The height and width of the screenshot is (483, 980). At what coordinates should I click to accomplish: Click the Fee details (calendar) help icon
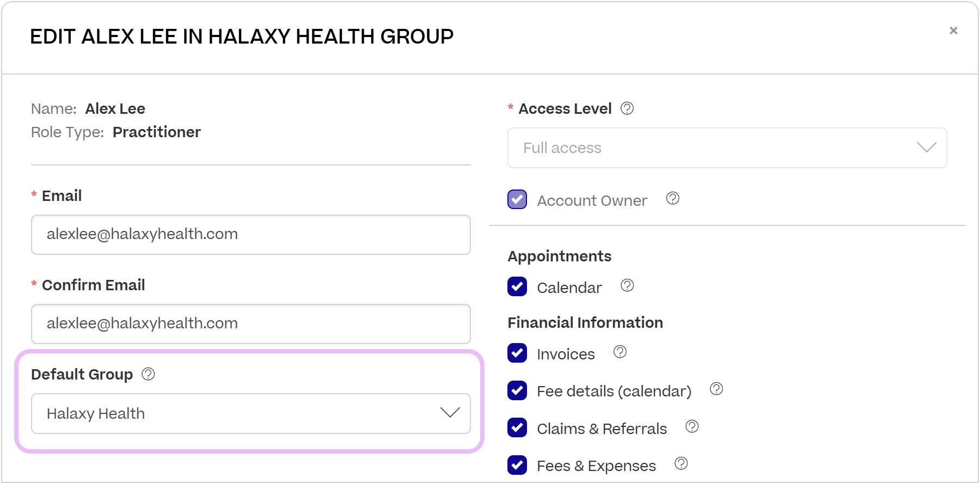coord(716,389)
